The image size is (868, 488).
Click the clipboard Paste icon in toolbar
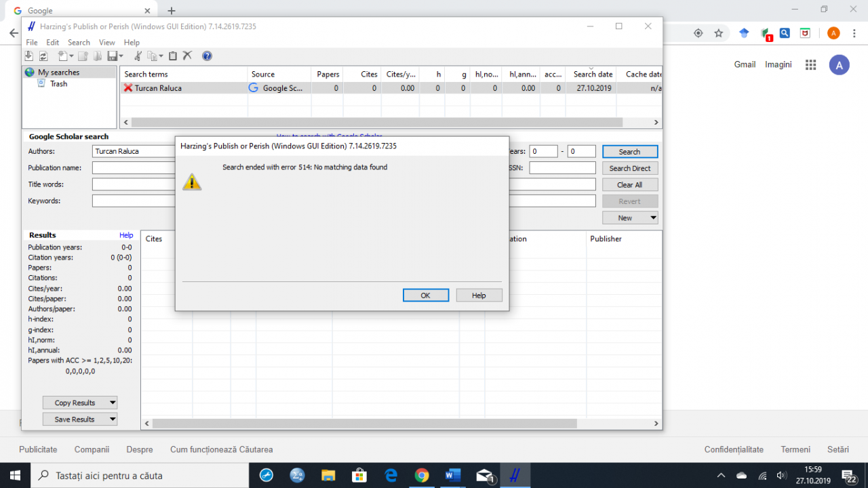[173, 56]
